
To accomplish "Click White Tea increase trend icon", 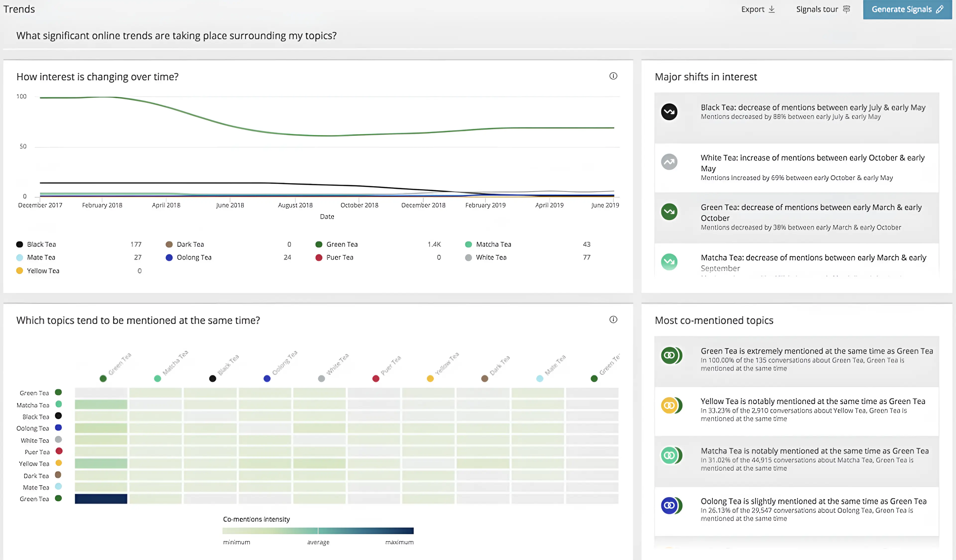I will tap(669, 162).
